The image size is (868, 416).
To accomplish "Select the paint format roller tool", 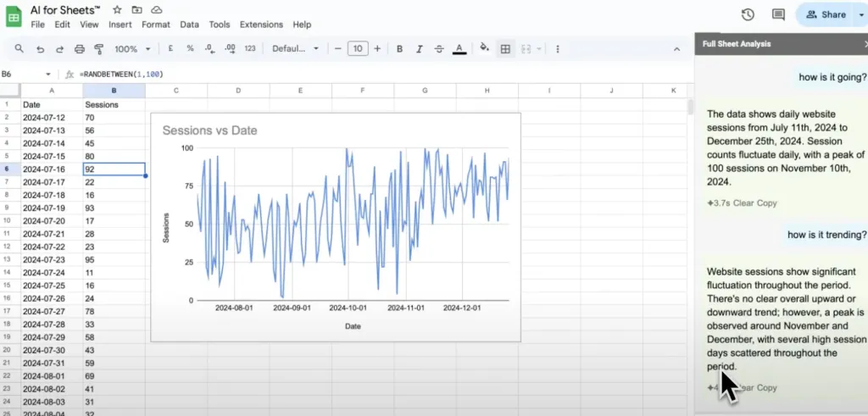I will click(98, 49).
